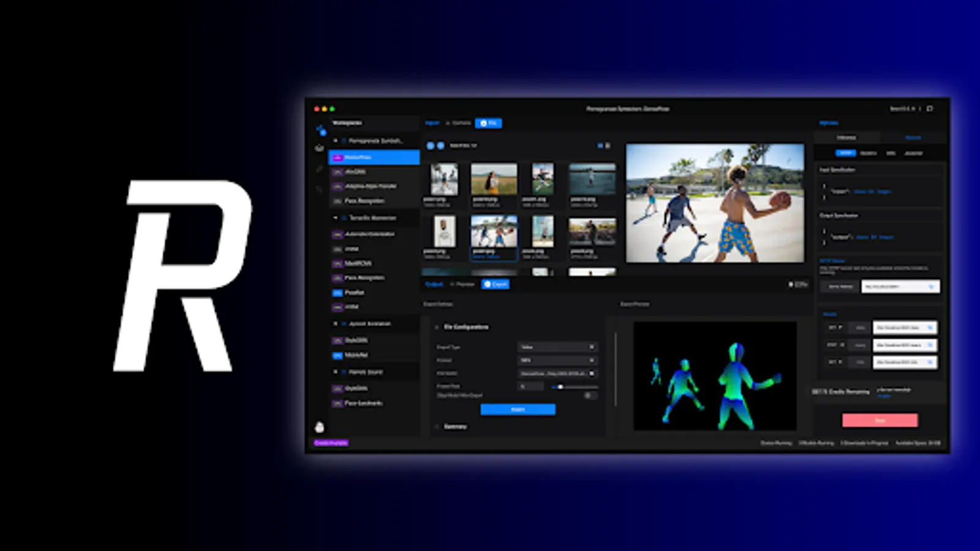Select the thumbnail of the woman in a field
Image resolution: width=980 pixels, height=551 pixels.
pyautogui.click(x=494, y=179)
